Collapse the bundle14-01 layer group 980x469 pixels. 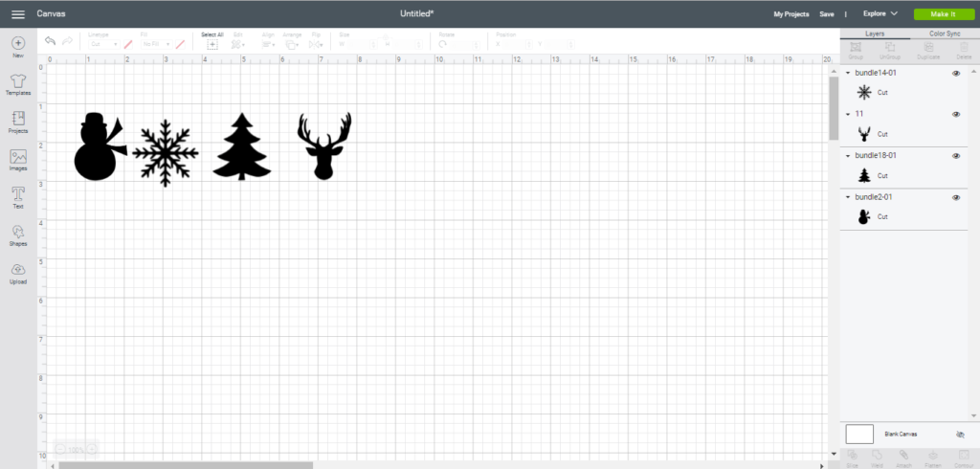click(x=848, y=73)
